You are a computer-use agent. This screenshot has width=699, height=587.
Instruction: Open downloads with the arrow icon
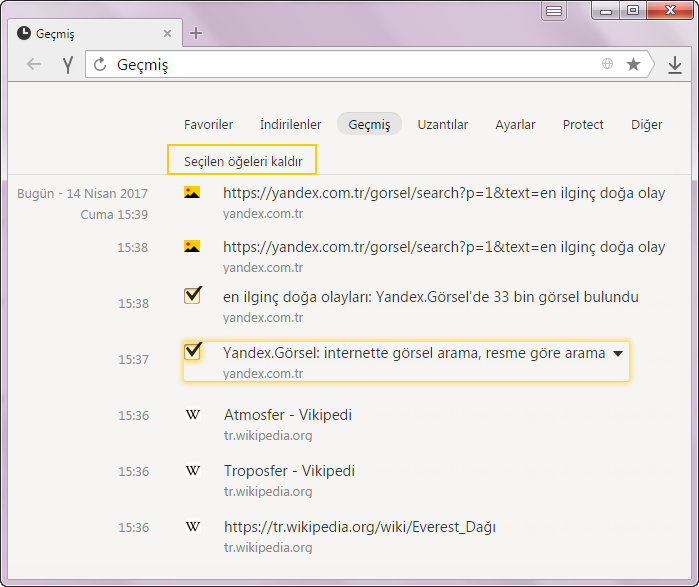coord(675,65)
